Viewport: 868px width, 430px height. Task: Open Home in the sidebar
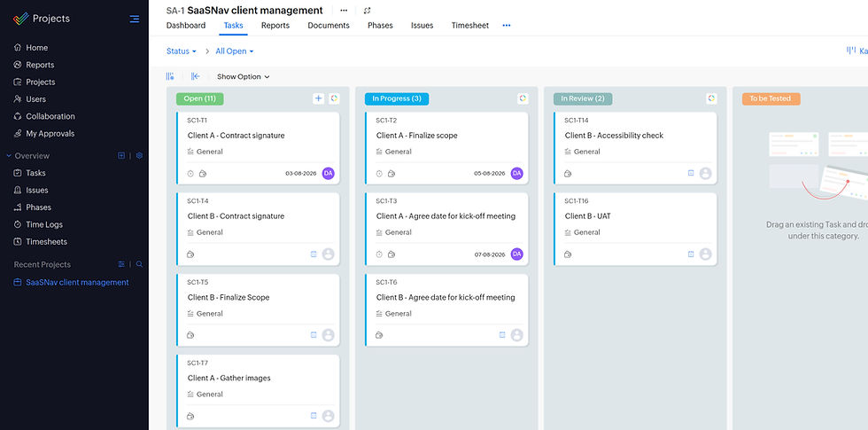click(x=36, y=48)
